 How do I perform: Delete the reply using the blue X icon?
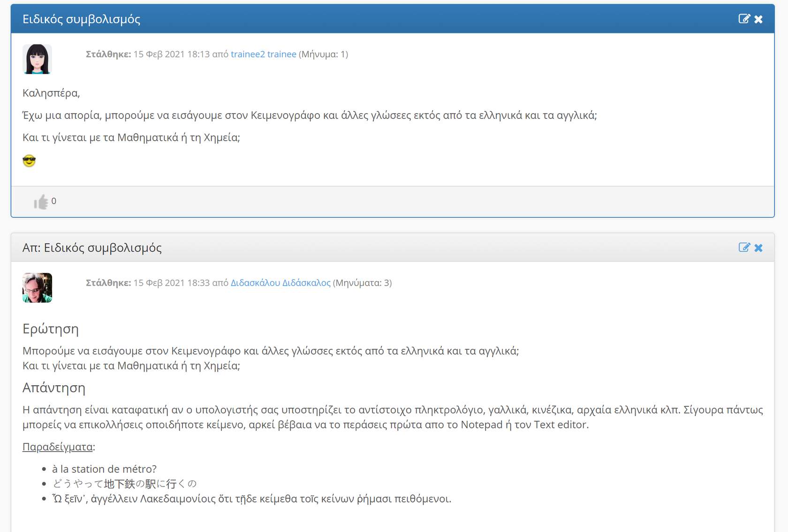(x=758, y=248)
